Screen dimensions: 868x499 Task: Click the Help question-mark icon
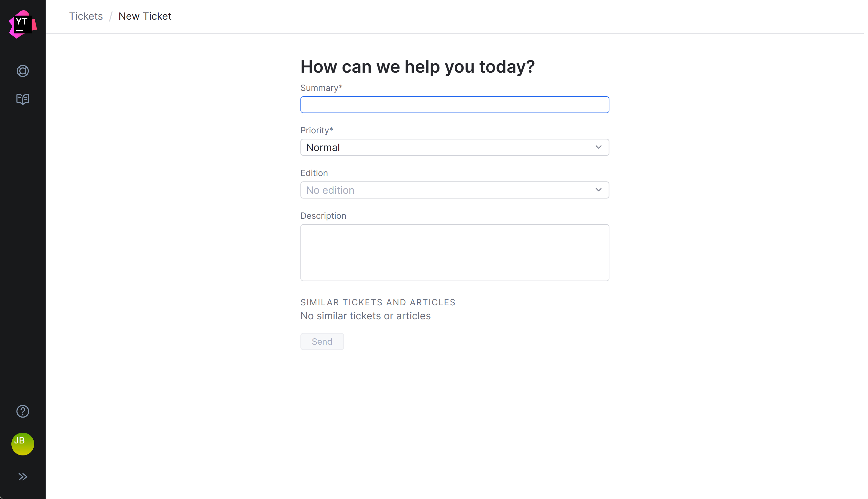(x=22, y=411)
